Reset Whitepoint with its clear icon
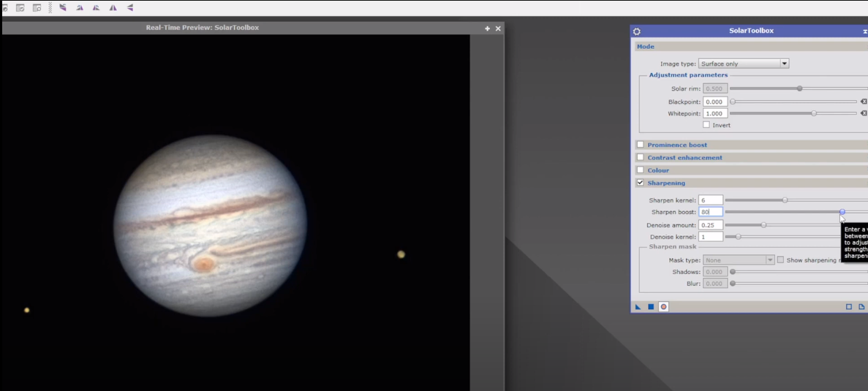Image resolution: width=868 pixels, height=391 pixels. click(864, 113)
